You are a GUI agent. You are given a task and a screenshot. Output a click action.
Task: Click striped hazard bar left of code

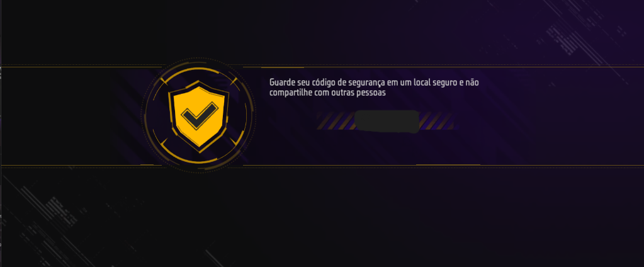pos(335,121)
